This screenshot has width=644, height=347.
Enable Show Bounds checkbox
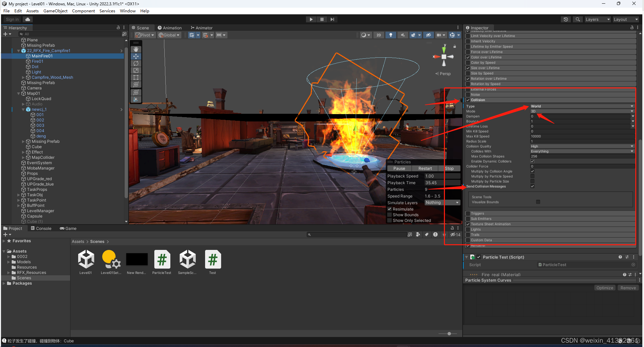click(389, 215)
